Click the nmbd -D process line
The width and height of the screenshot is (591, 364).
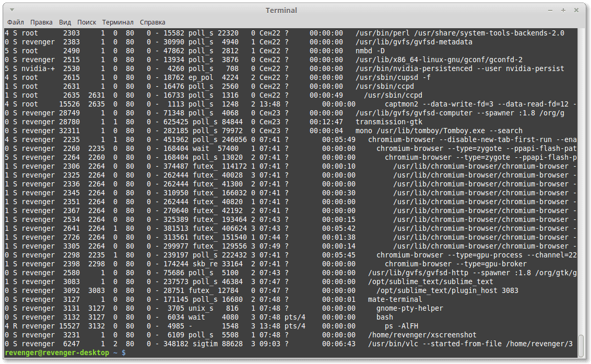(291, 51)
